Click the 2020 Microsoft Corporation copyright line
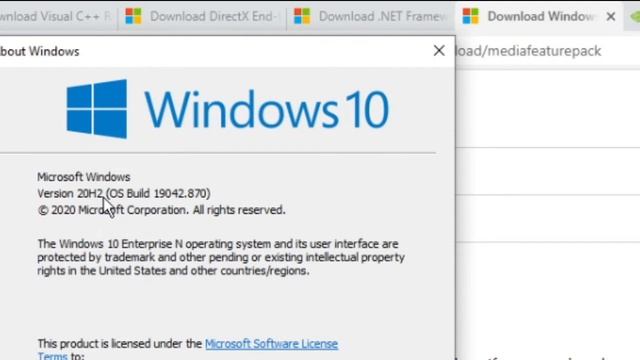 click(161, 210)
